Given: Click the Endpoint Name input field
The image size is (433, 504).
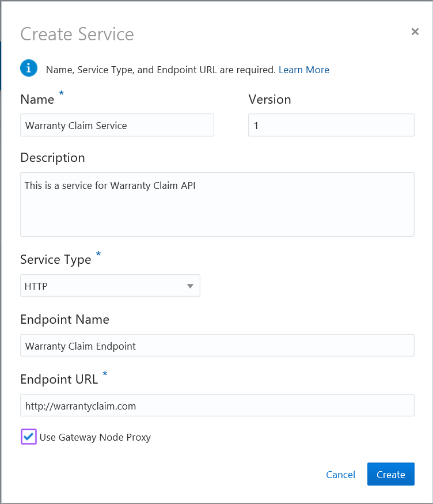Looking at the screenshot, I should 217,345.
